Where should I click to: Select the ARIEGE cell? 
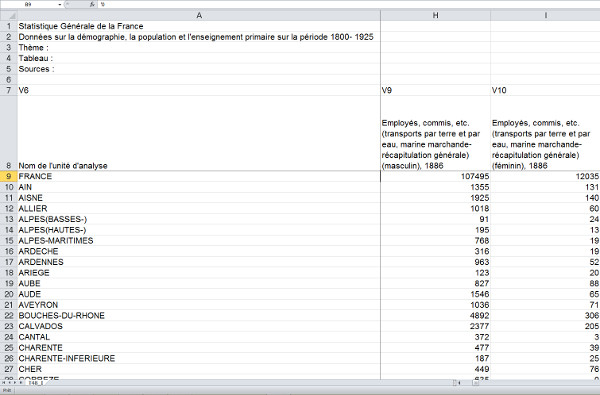click(x=199, y=273)
